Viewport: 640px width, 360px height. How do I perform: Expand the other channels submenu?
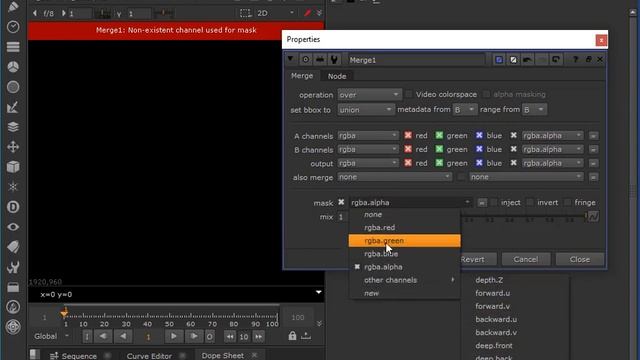[x=404, y=280]
